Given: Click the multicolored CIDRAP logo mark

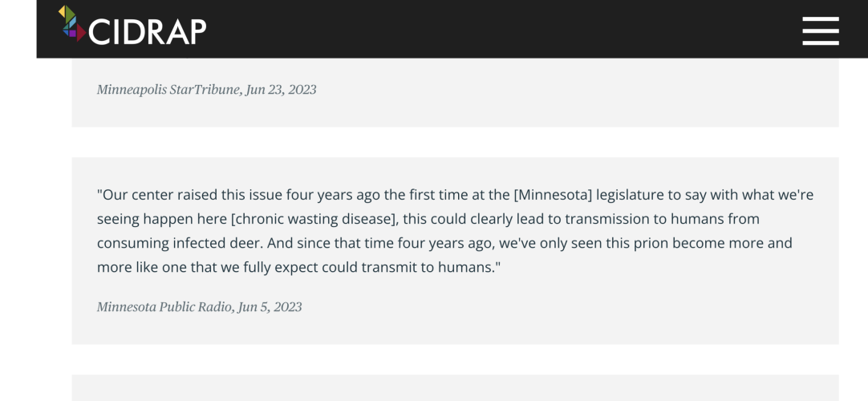Looking at the screenshot, I should click(72, 23).
